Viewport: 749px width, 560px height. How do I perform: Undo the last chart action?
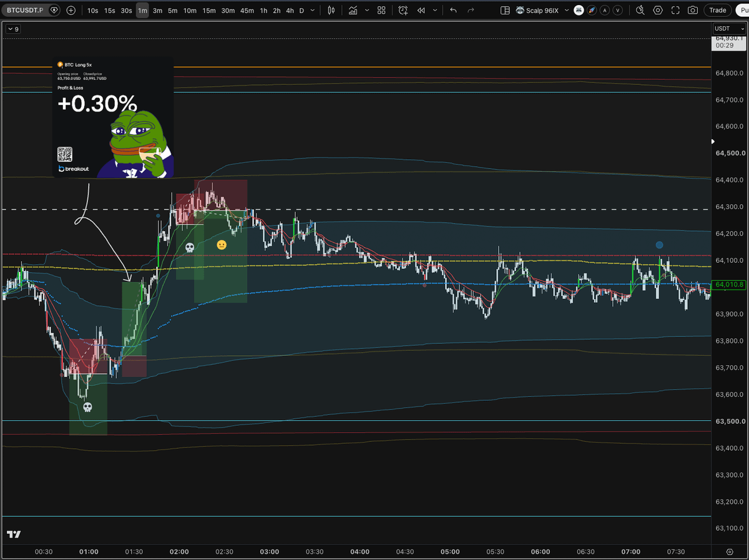click(x=453, y=10)
